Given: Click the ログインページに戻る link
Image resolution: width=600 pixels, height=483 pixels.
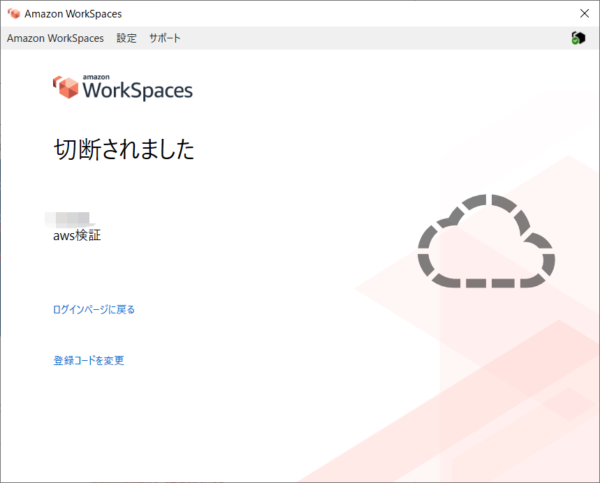Looking at the screenshot, I should tap(94, 309).
